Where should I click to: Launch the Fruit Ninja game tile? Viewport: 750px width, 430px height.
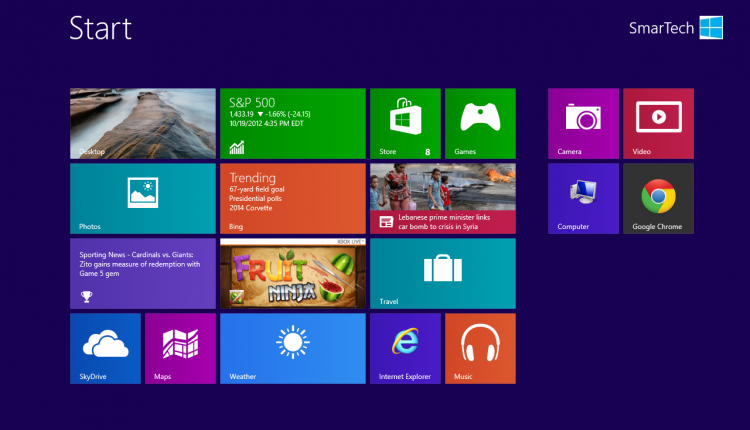click(293, 274)
